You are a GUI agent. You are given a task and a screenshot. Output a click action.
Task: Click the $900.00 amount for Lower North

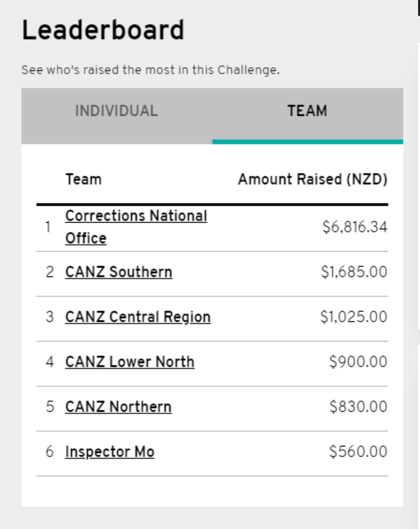point(358,362)
